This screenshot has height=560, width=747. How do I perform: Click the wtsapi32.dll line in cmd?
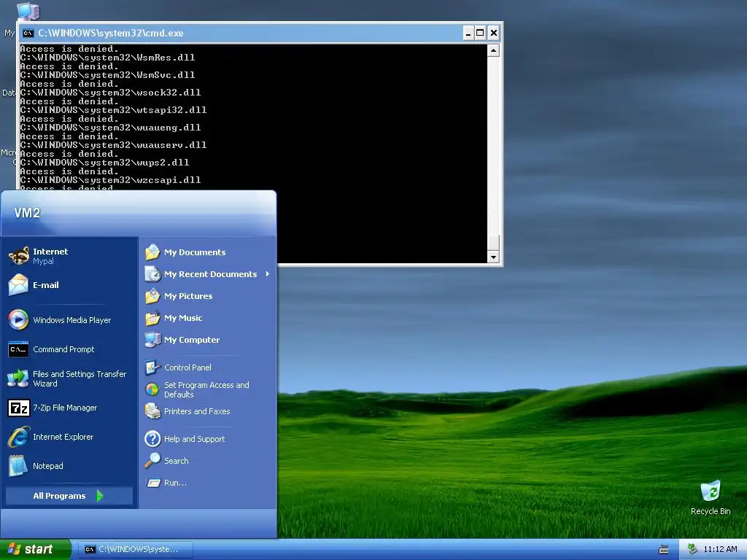[113, 110]
